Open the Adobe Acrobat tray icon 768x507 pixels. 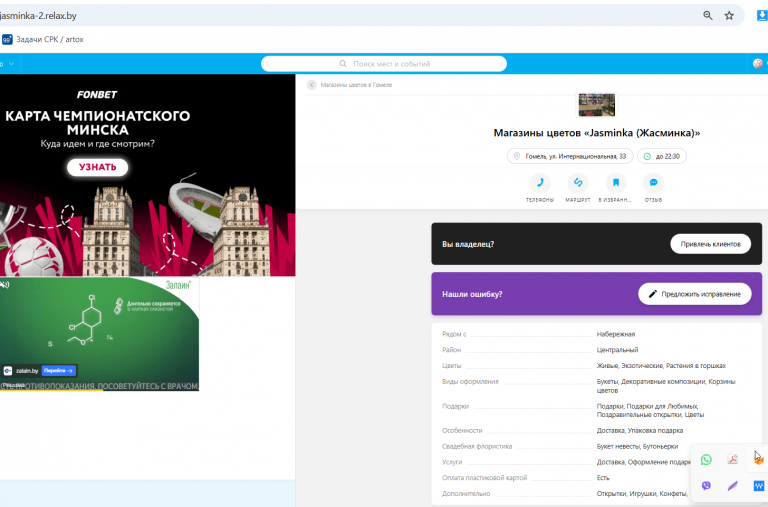pos(732,459)
